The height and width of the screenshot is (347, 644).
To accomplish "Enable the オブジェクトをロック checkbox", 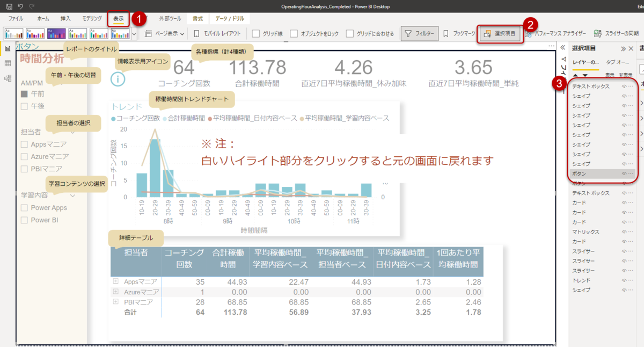I will [294, 33].
